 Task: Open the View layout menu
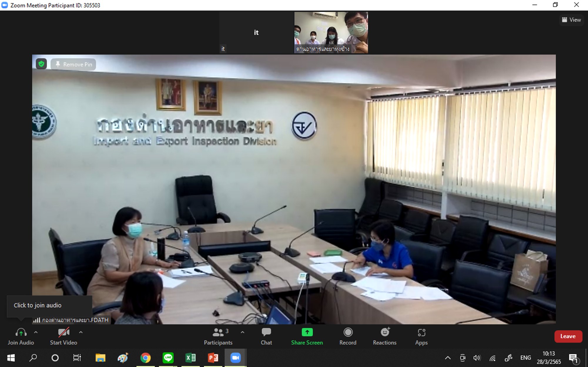tap(571, 20)
